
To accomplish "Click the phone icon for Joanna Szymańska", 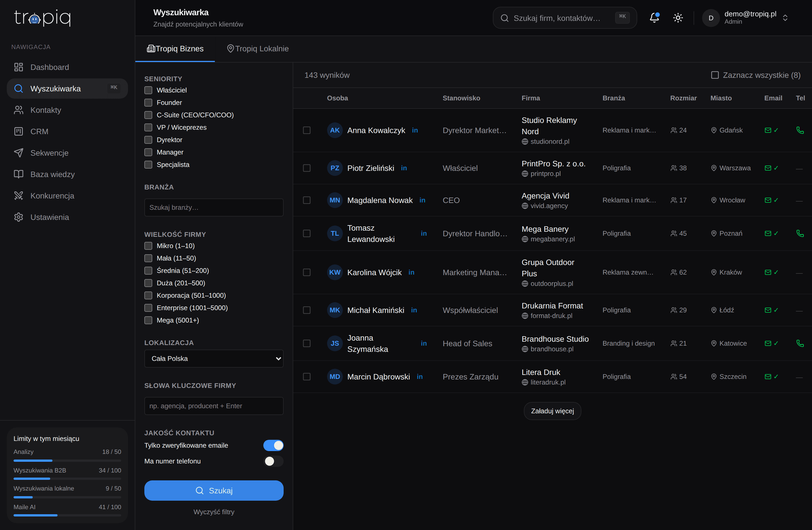I will [x=800, y=343].
